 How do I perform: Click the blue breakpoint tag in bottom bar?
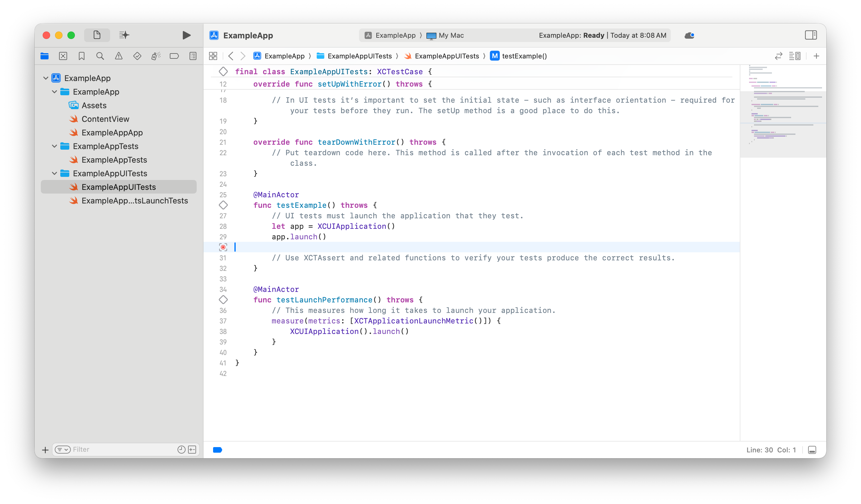click(217, 450)
